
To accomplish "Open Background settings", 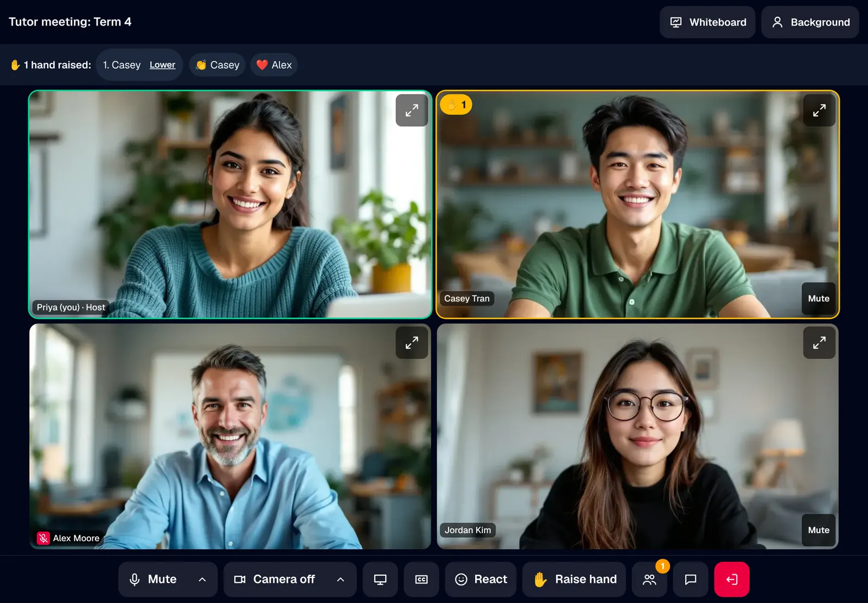I will click(810, 22).
